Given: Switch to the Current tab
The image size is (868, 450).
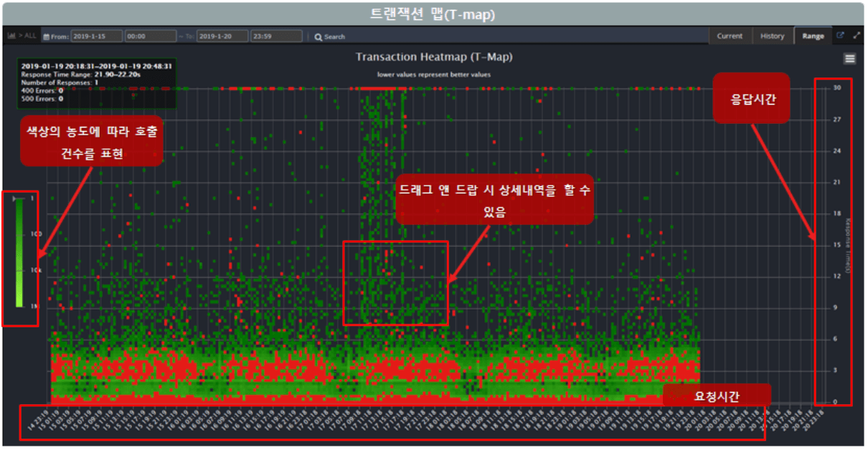Looking at the screenshot, I should click(x=730, y=36).
